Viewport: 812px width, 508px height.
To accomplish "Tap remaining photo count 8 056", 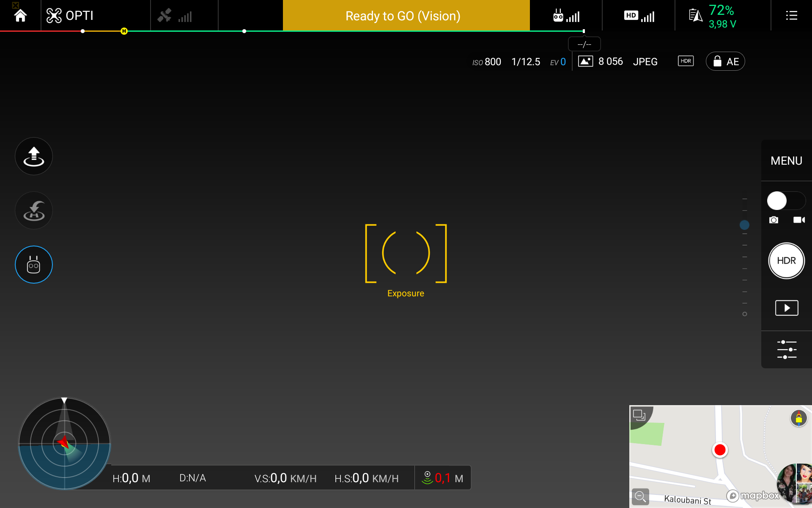I will click(610, 61).
